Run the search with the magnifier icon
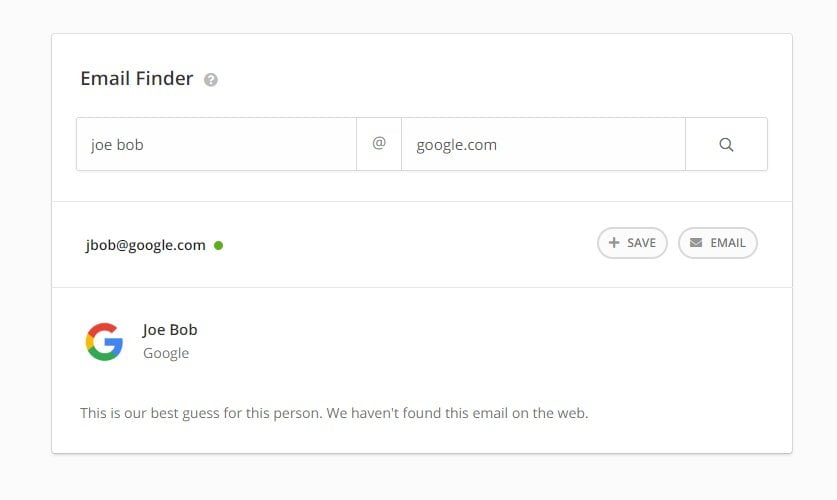 [726, 145]
